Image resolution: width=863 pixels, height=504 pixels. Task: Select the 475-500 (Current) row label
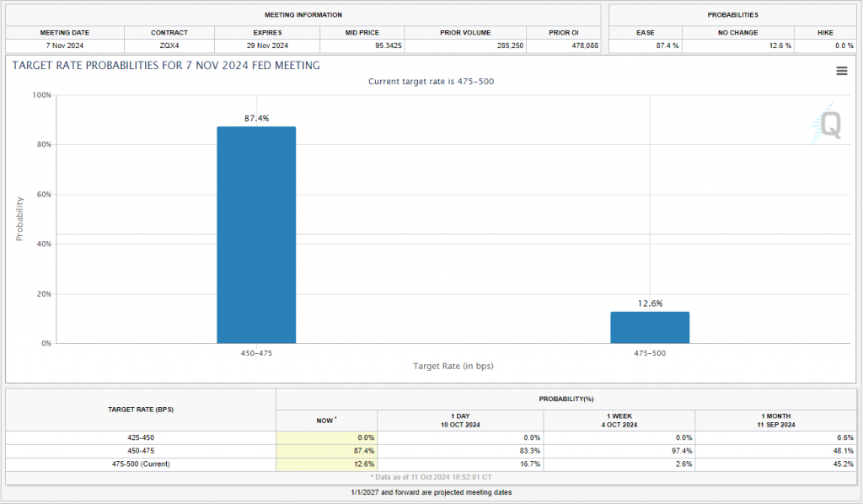click(141, 464)
